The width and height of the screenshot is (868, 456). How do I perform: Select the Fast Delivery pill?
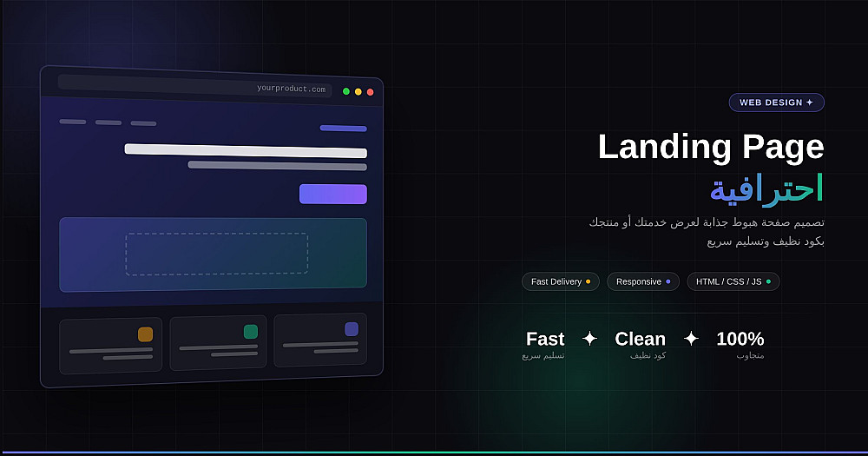click(x=560, y=281)
